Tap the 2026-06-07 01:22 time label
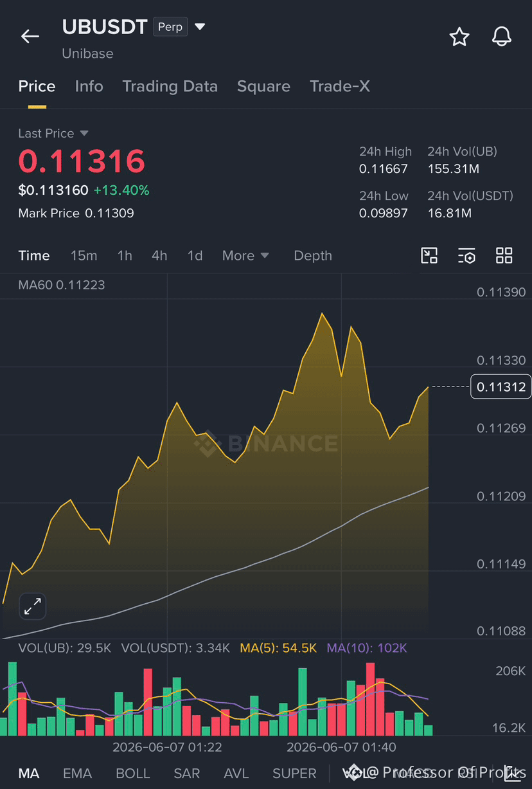The height and width of the screenshot is (789, 532). click(x=167, y=747)
